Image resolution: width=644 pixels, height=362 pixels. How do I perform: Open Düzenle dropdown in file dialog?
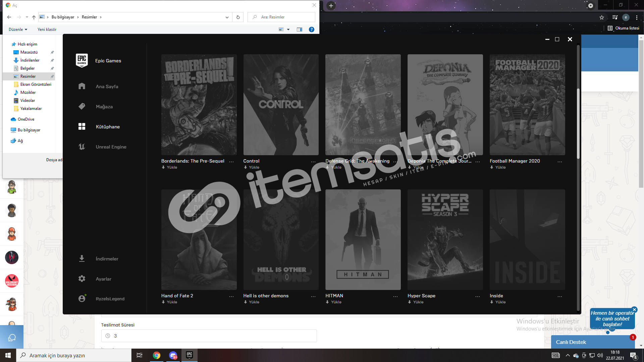[18, 29]
